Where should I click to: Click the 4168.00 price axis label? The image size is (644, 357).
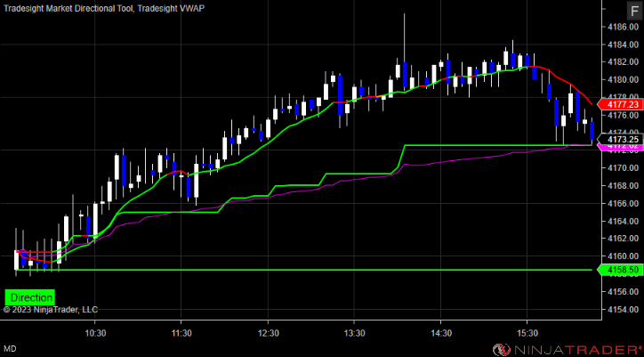tap(623, 185)
